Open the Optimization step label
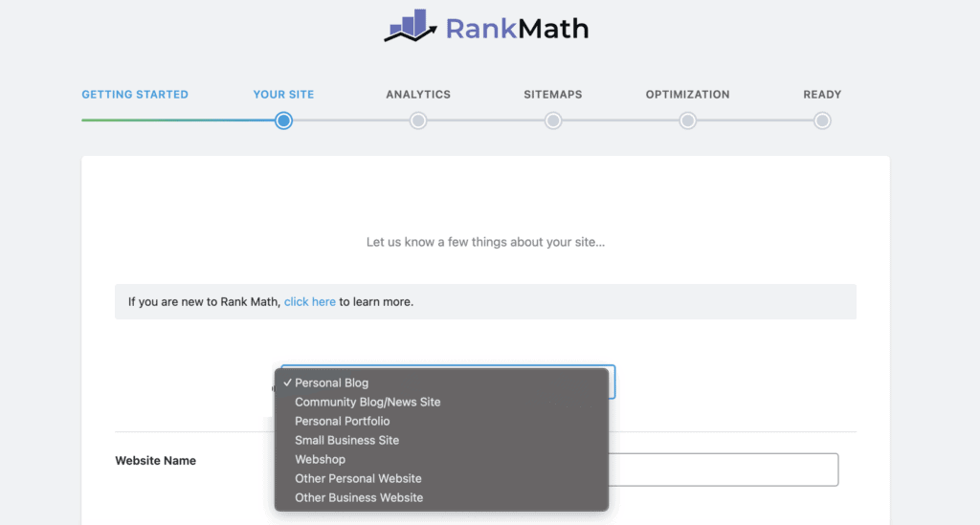 coord(687,95)
